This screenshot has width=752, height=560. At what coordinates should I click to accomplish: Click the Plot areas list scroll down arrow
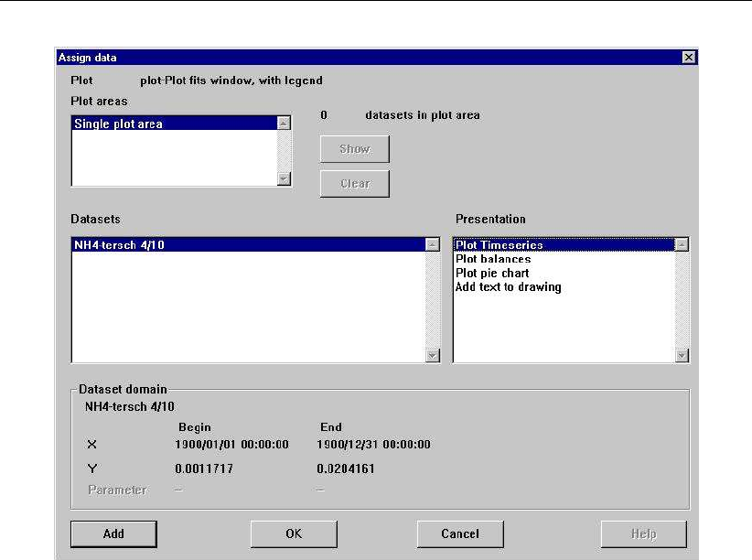pyautogui.click(x=284, y=179)
